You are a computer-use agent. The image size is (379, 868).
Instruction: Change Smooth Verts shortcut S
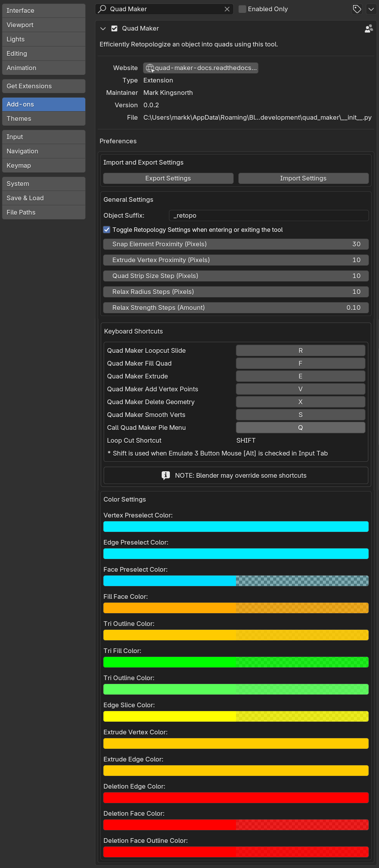301,414
